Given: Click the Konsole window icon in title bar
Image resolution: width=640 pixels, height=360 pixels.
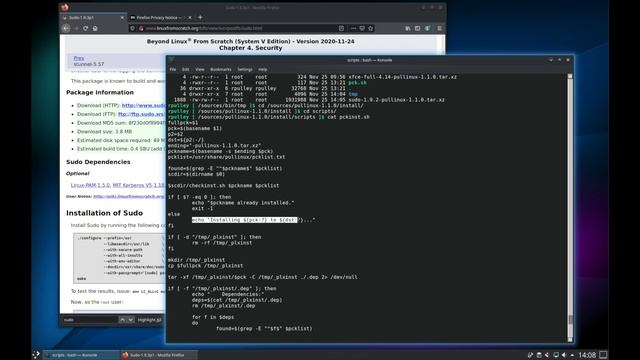Looking at the screenshot, I should click(x=171, y=60).
